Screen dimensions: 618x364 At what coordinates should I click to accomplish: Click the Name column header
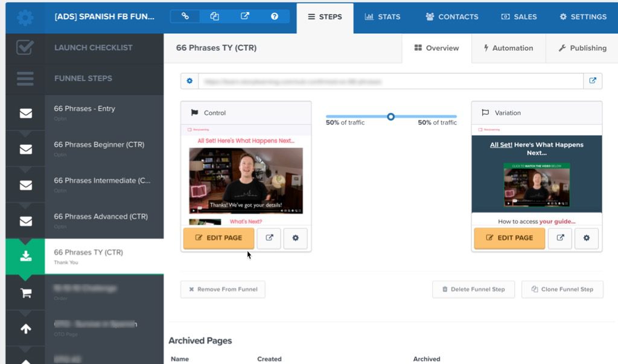[x=180, y=359]
